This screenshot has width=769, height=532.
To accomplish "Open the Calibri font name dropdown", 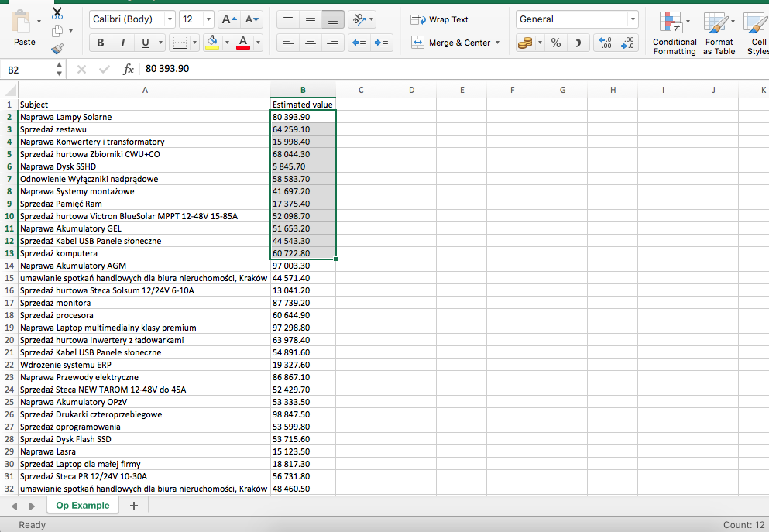I will (170, 19).
